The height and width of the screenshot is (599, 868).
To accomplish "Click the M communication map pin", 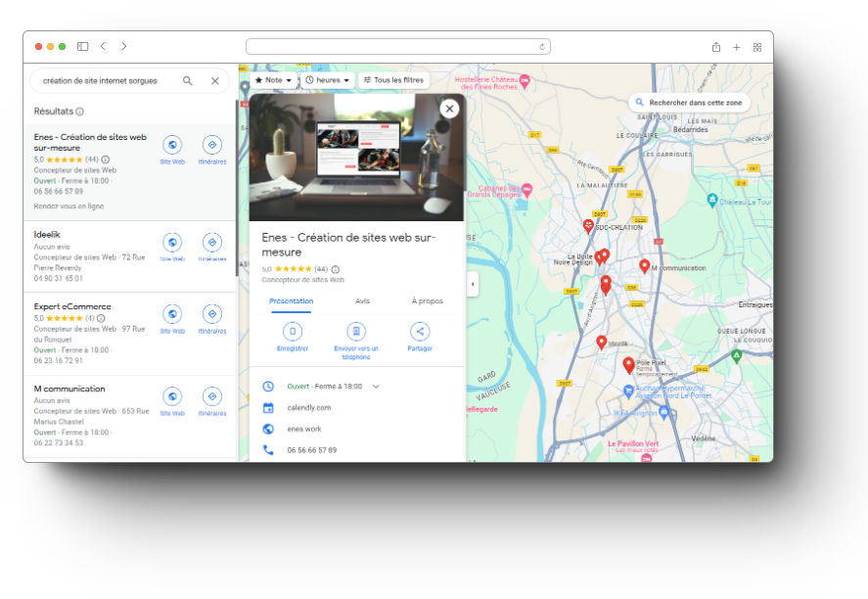I will point(644,266).
